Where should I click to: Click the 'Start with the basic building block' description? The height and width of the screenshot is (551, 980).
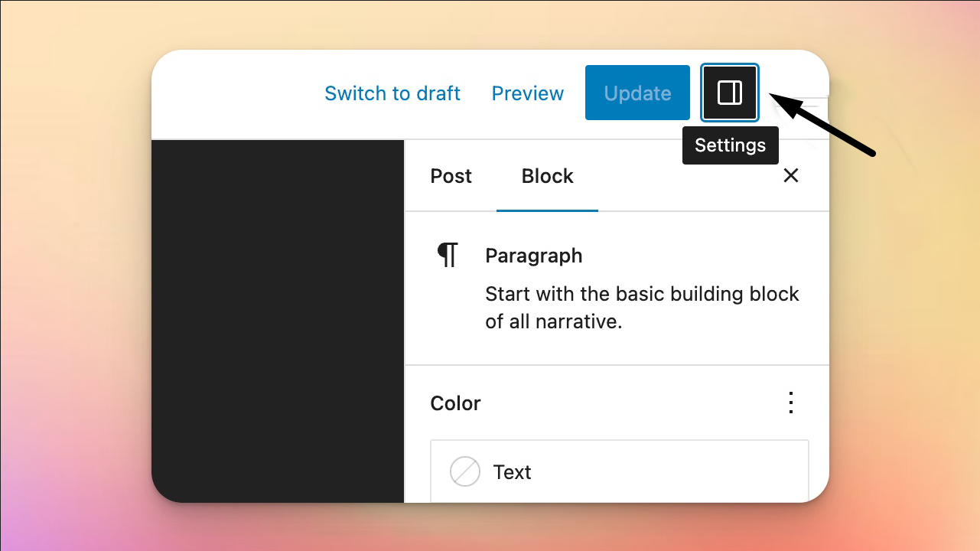pyautogui.click(x=642, y=308)
